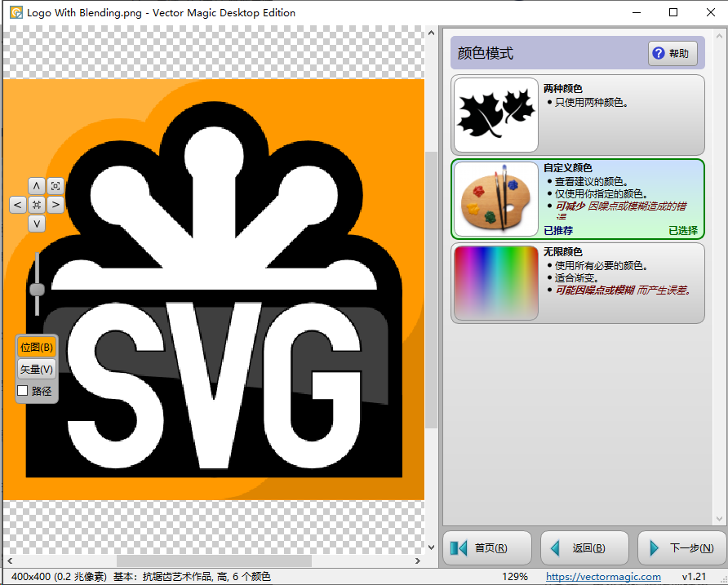Click the paint palette thumbnail for custom colors
Viewport: 728px width, 585px height.
point(496,199)
